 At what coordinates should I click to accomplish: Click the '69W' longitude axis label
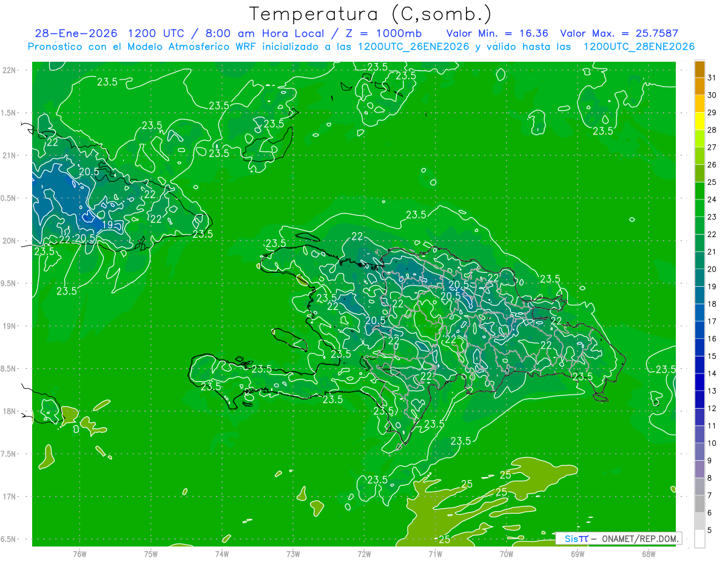(x=578, y=554)
